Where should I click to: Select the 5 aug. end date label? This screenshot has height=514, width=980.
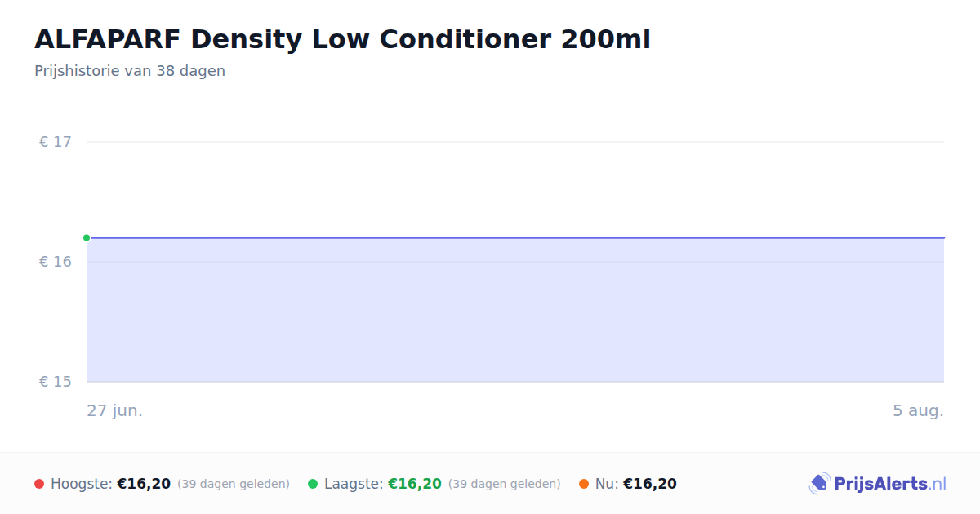[x=918, y=410]
